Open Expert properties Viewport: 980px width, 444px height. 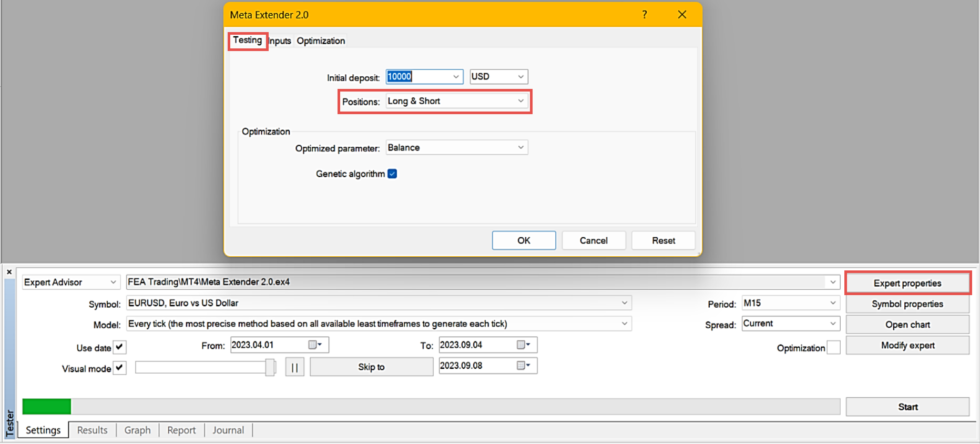tap(907, 283)
